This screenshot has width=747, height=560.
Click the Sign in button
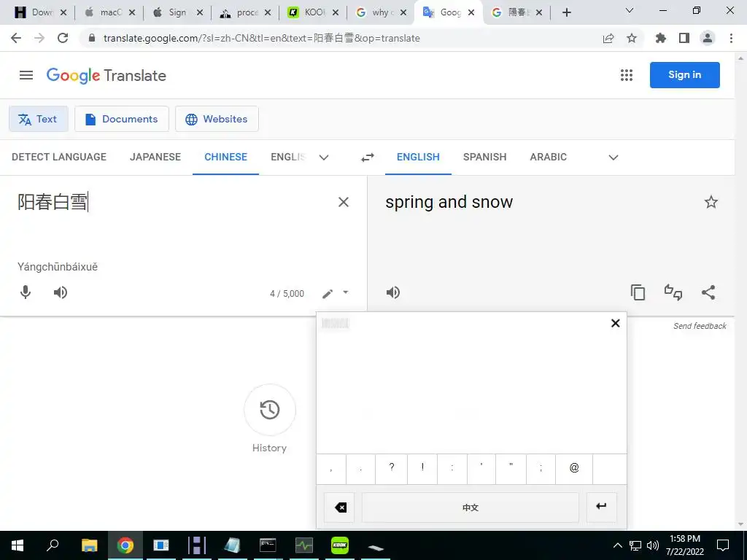click(x=684, y=75)
